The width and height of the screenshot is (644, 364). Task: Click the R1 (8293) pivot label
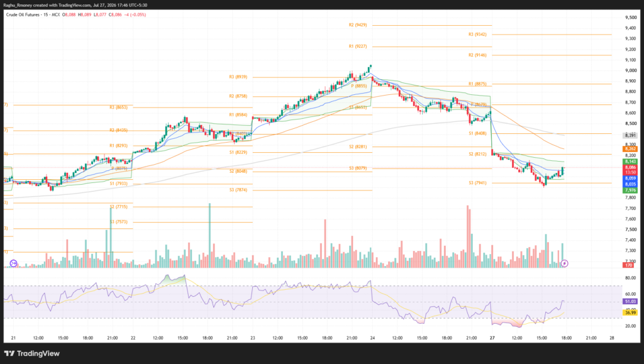pyautogui.click(x=119, y=146)
